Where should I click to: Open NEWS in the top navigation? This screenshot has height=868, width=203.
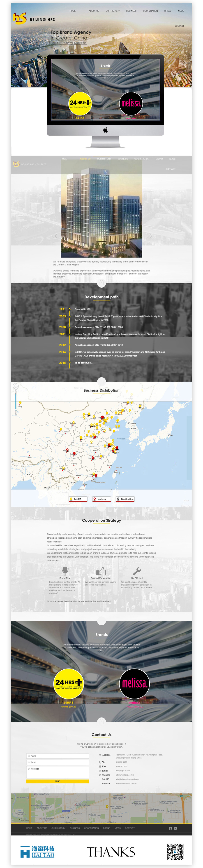point(181,11)
